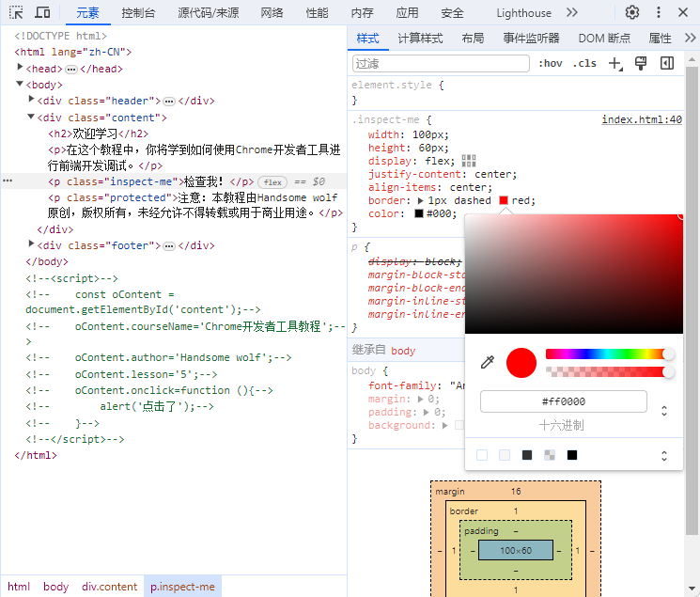
Task: Expand the border shorthand property triangle
Action: (x=421, y=200)
